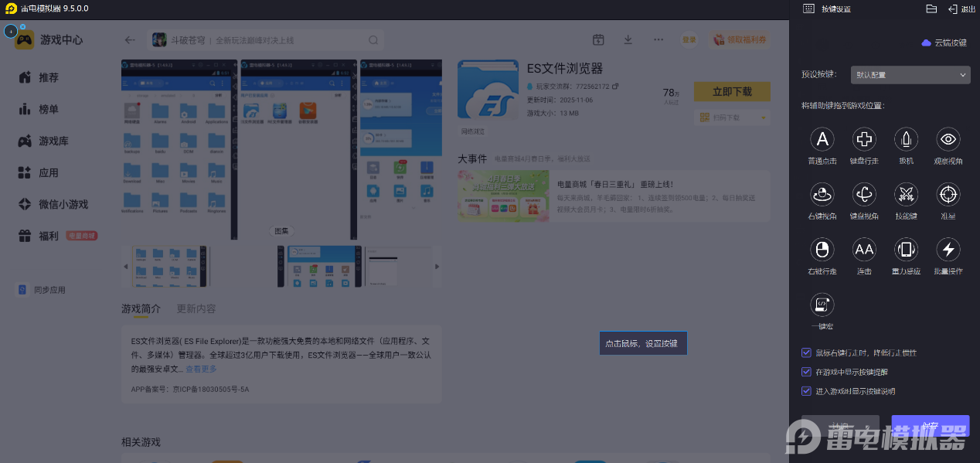This screenshot has width=980, height=463.
Task: Click 退出 exit in key settings panel
Action: point(961,9)
